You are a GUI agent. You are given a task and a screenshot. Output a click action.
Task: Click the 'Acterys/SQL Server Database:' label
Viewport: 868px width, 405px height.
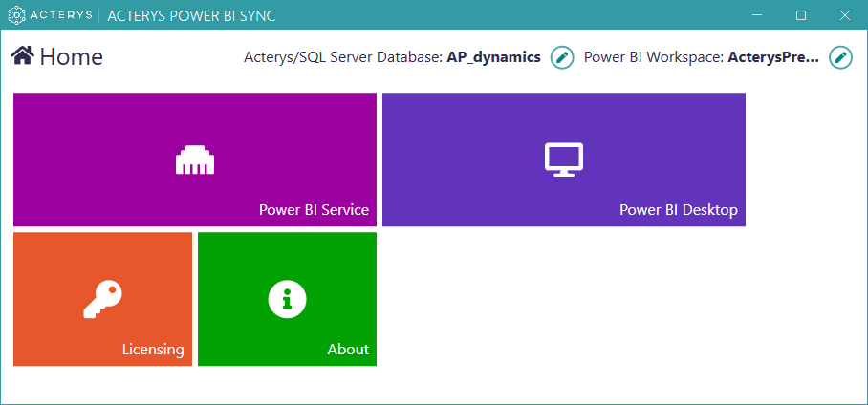tap(343, 57)
